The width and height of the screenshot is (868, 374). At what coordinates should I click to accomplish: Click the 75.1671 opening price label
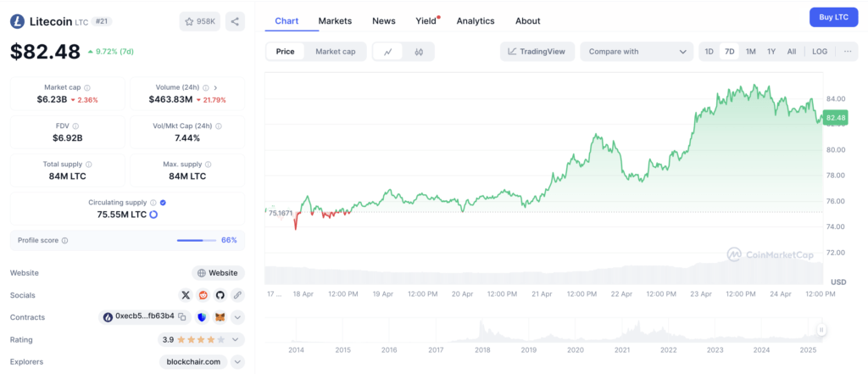(x=280, y=213)
